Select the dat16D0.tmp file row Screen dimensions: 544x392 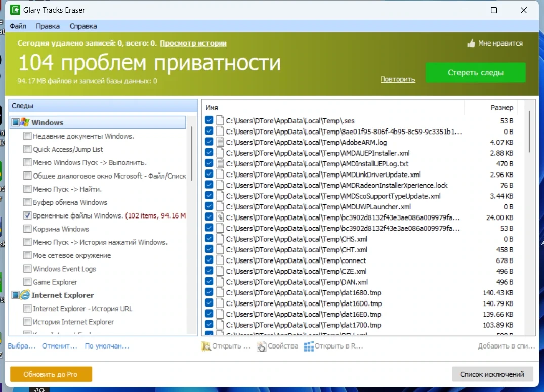coord(359,303)
